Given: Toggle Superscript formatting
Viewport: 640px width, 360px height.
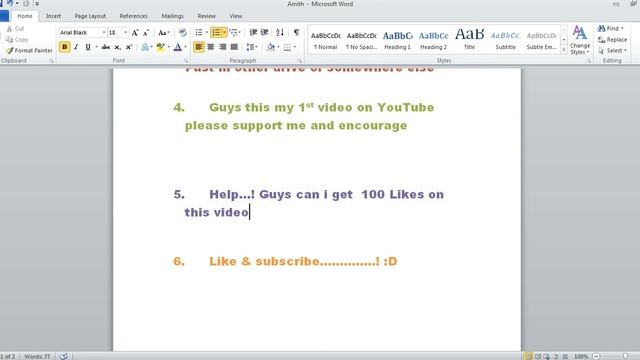Looking at the screenshot, I should click(x=129, y=47).
